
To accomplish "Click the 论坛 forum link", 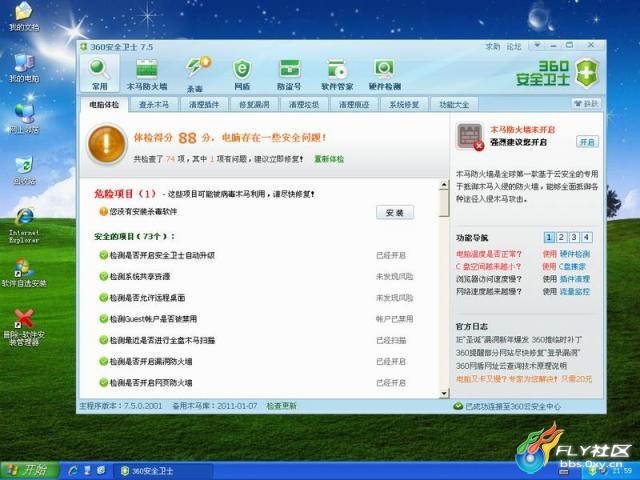I will [x=514, y=47].
